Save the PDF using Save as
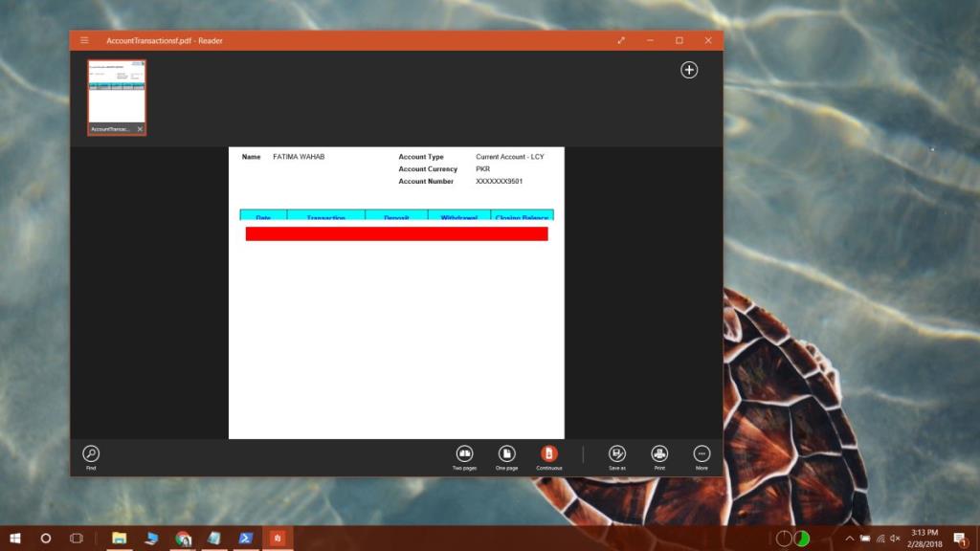Viewport: 980px width, 551px height. coord(617,456)
